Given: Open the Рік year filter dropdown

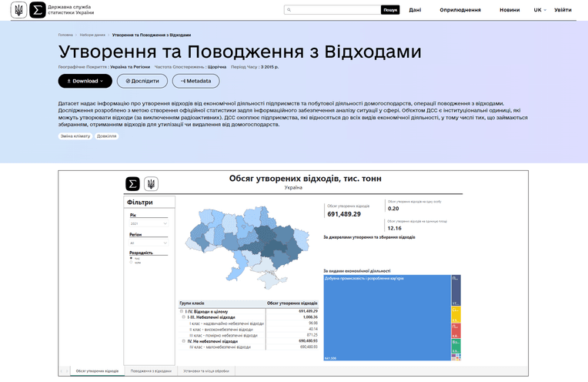Looking at the screenshot, I should 149,223.
